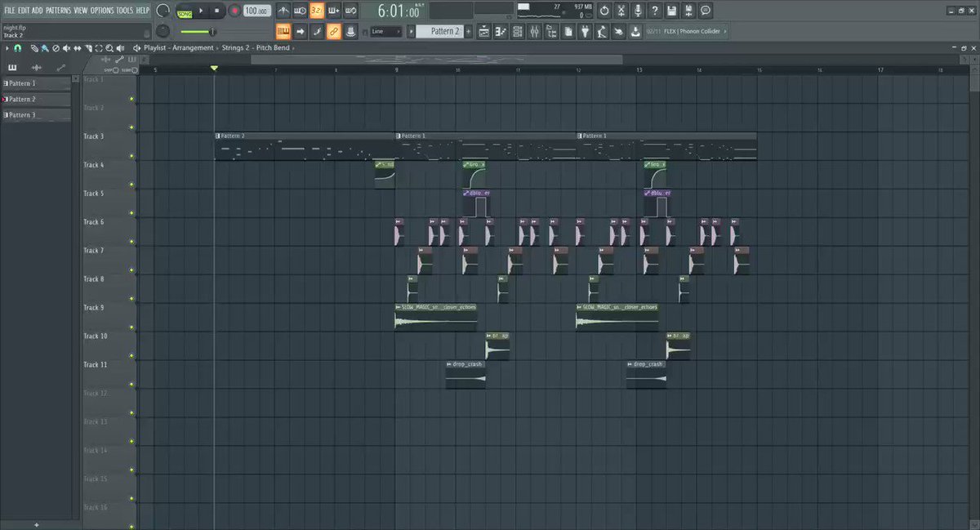The height and width of the screenshot is (530, 980).
Task: Arm recording with the record button
Action: (x=234, y=11)
